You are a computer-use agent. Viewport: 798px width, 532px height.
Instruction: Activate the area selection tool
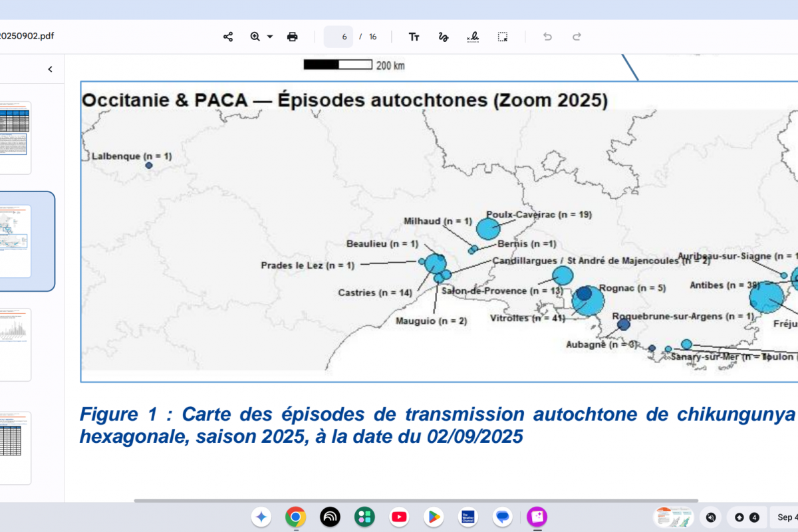[503, 37]
